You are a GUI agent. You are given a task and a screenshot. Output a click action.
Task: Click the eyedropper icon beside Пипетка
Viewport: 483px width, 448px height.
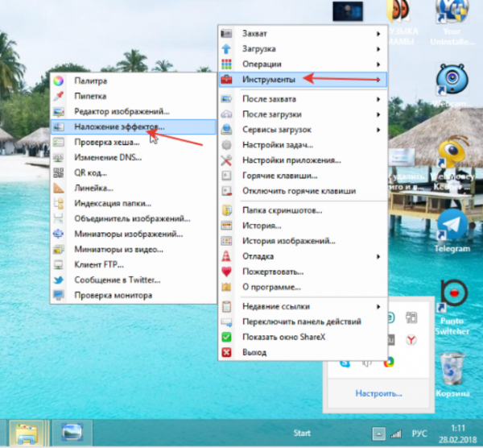58,96
